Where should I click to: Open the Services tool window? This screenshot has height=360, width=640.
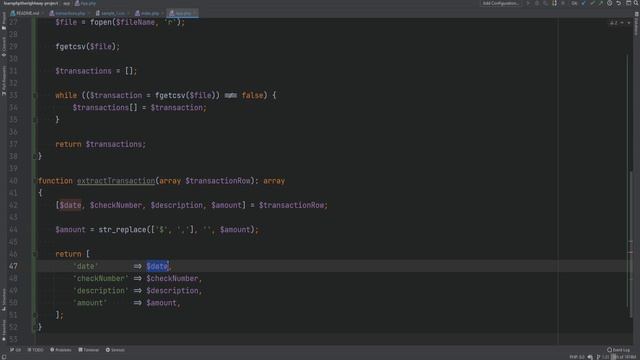tap(115, 350)
